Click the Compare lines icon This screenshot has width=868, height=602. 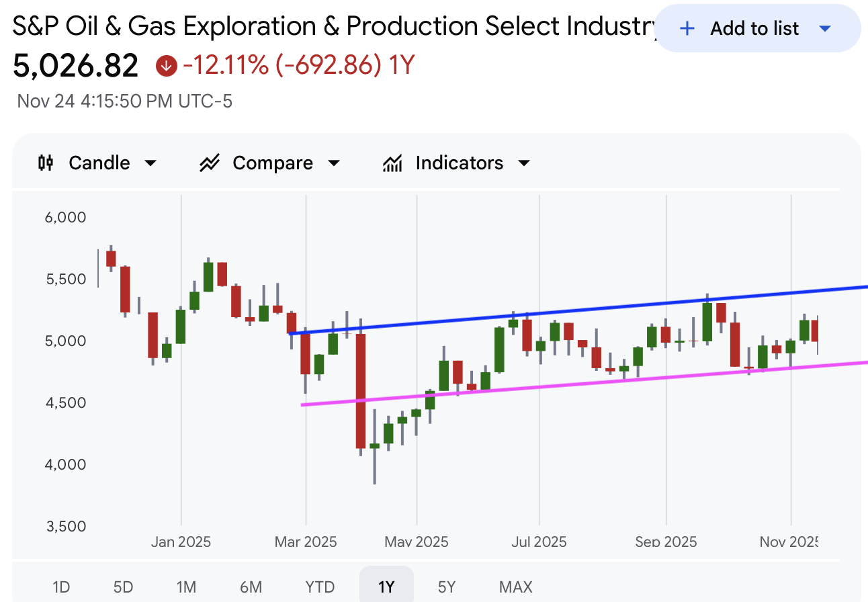210,163
